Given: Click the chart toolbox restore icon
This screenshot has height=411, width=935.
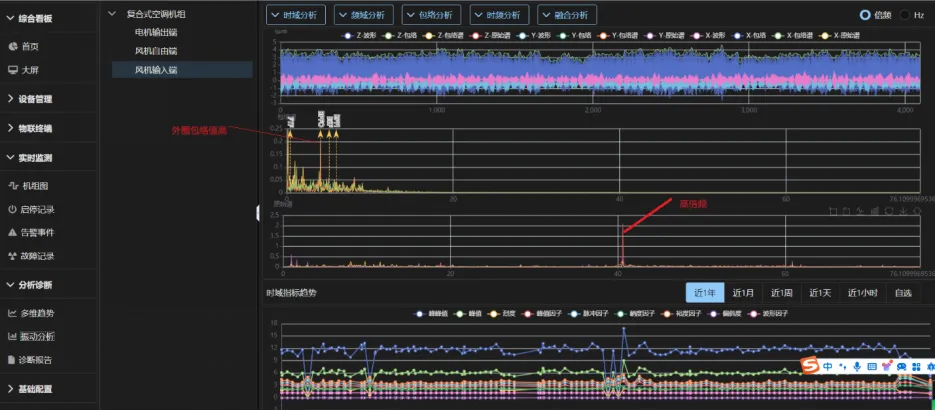Looking at the screenshot, I should pos(888,211).
